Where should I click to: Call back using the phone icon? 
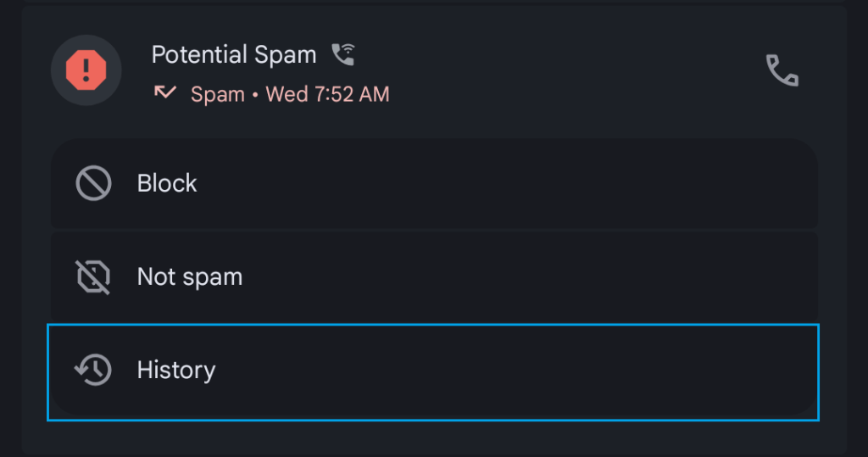pyautogui.click(x=782, y=70)
